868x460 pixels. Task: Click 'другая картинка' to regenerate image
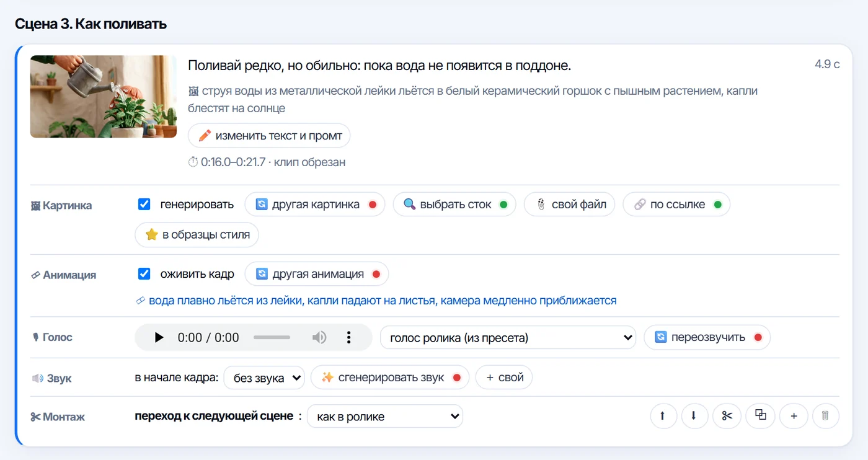[315, 204]
